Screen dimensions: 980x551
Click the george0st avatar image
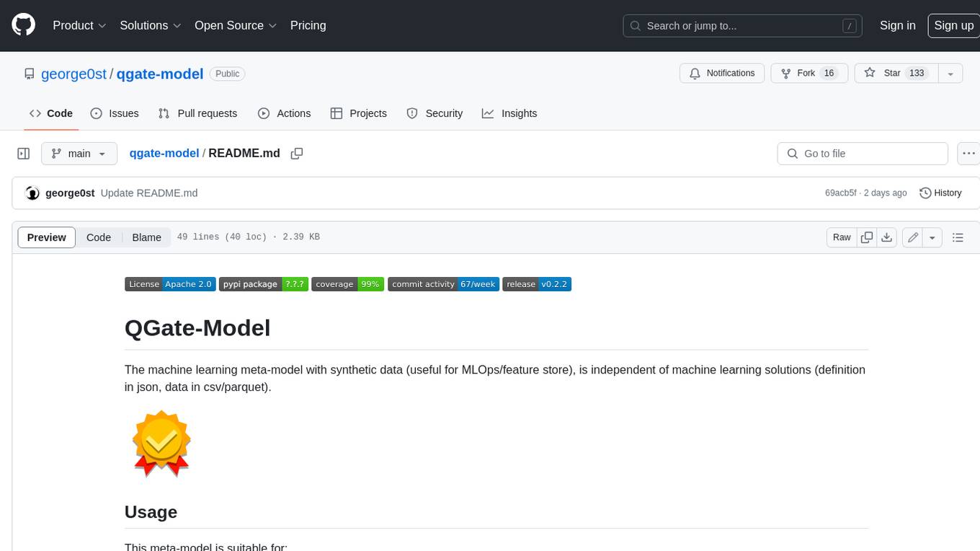click(x=32, y=193)
